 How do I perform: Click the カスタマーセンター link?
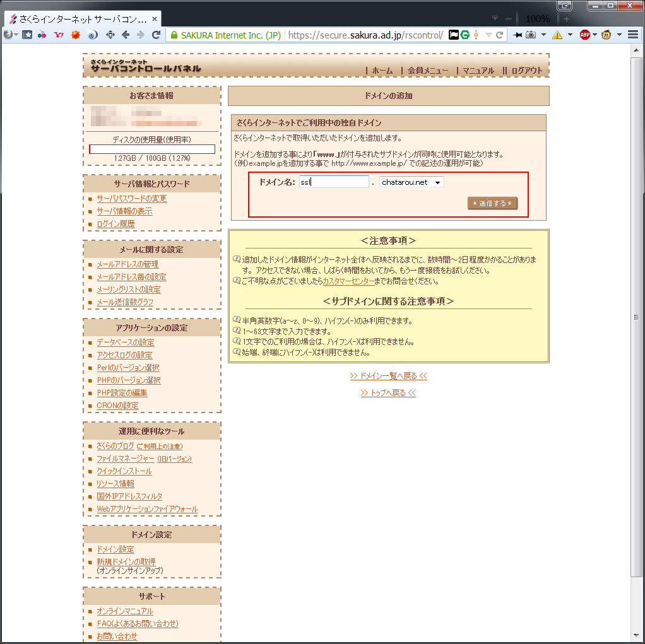348,281
